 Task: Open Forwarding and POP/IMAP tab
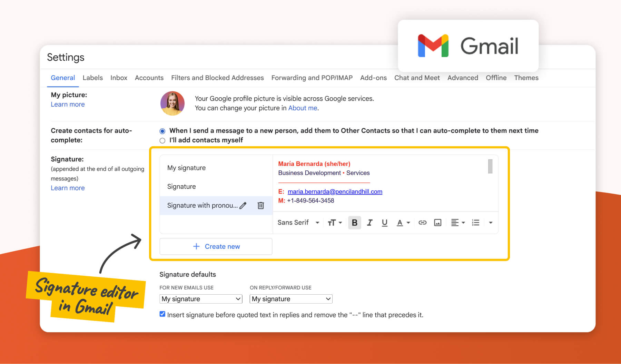pos(312,78)
